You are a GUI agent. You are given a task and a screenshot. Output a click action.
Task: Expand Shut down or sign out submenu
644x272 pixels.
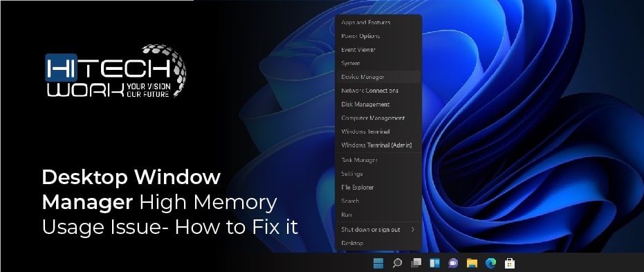378,230
